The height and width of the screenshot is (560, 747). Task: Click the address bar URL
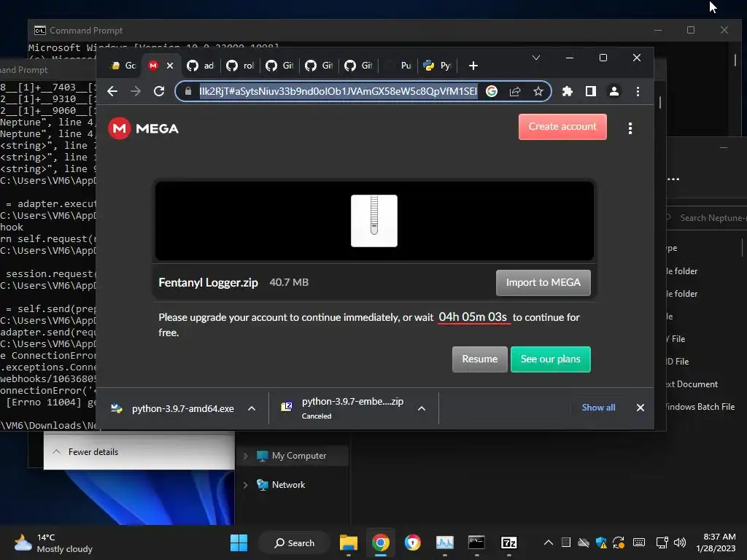(338, 91)
